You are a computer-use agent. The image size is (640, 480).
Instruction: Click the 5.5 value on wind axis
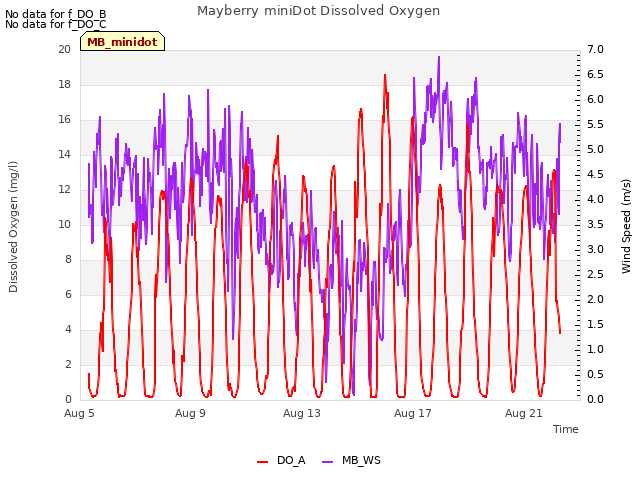(x=595, y=124)
